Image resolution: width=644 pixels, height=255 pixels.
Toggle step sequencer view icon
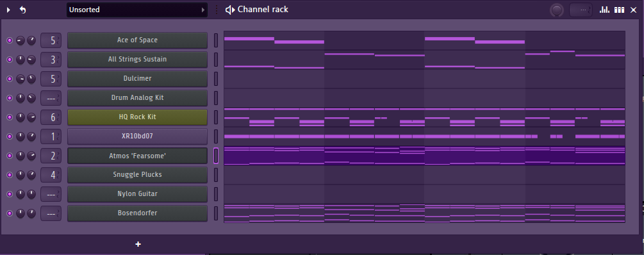coord(619,10)
